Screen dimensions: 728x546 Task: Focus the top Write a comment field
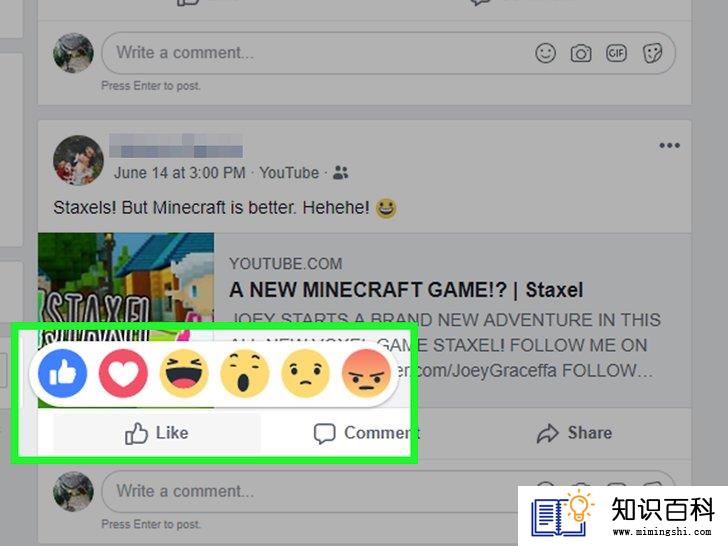coord(388,53)
